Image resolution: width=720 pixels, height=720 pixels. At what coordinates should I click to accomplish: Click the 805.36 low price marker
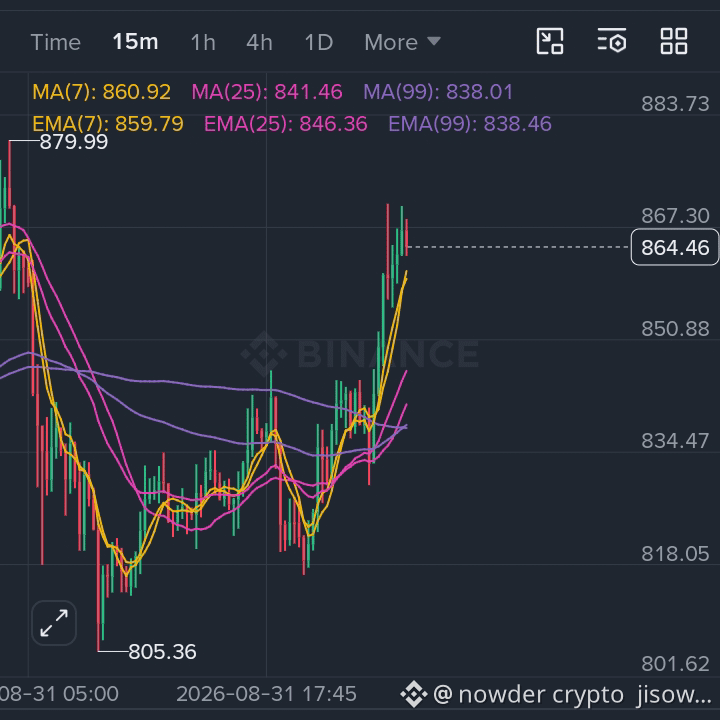[x=162, y=652]
